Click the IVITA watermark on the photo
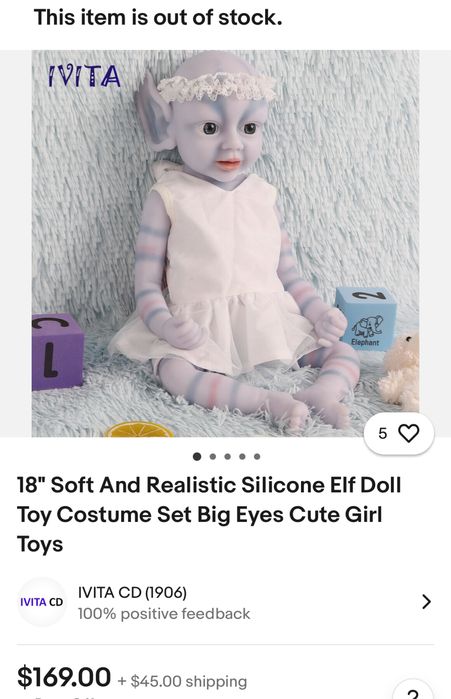 84,76
